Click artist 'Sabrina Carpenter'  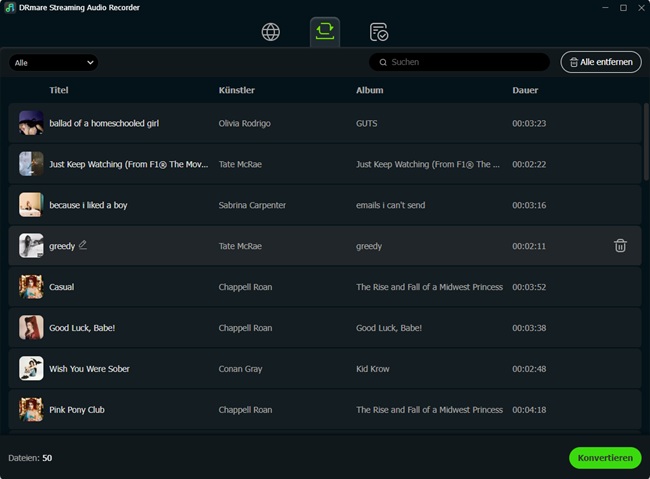tap(252, 205)
